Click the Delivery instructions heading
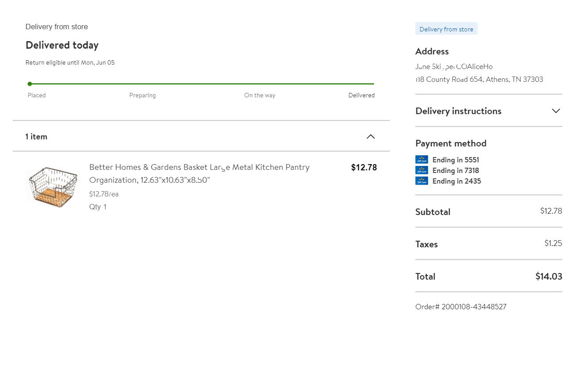 point(458,111)
